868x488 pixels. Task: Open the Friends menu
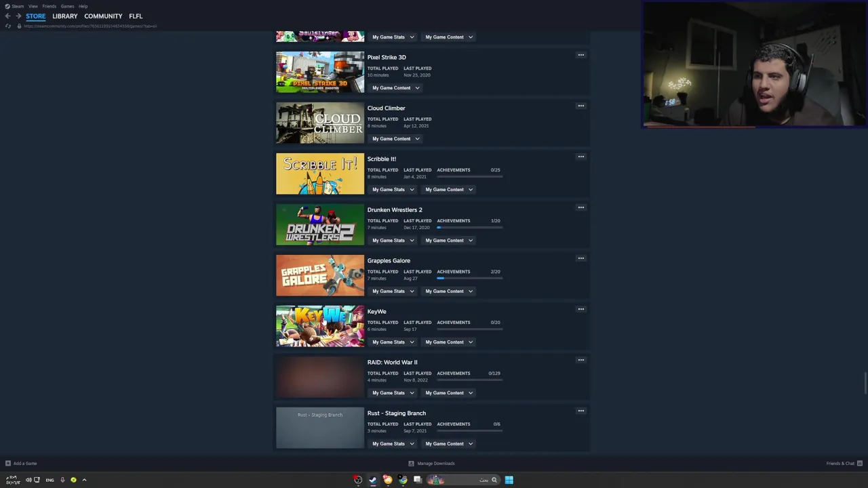pyautogui.click(x=50, y=6)
